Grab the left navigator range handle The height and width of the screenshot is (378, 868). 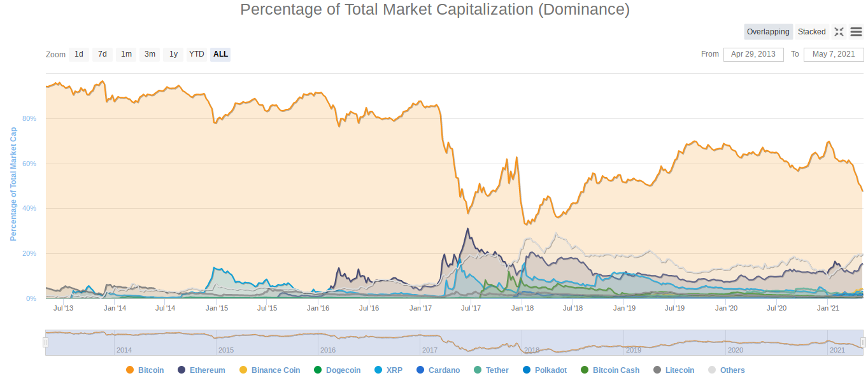[45, 342]
